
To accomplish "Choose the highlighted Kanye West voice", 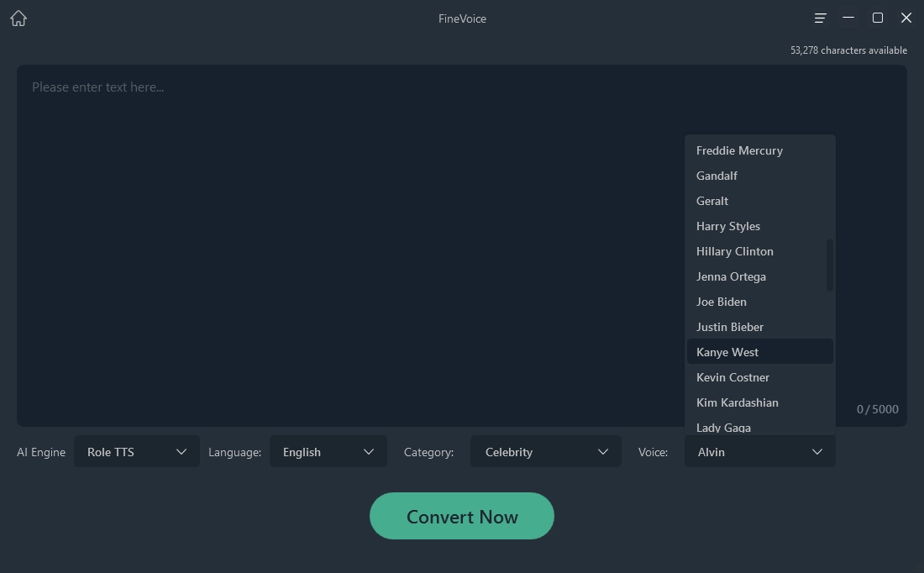I will click(x=760, y=352).
